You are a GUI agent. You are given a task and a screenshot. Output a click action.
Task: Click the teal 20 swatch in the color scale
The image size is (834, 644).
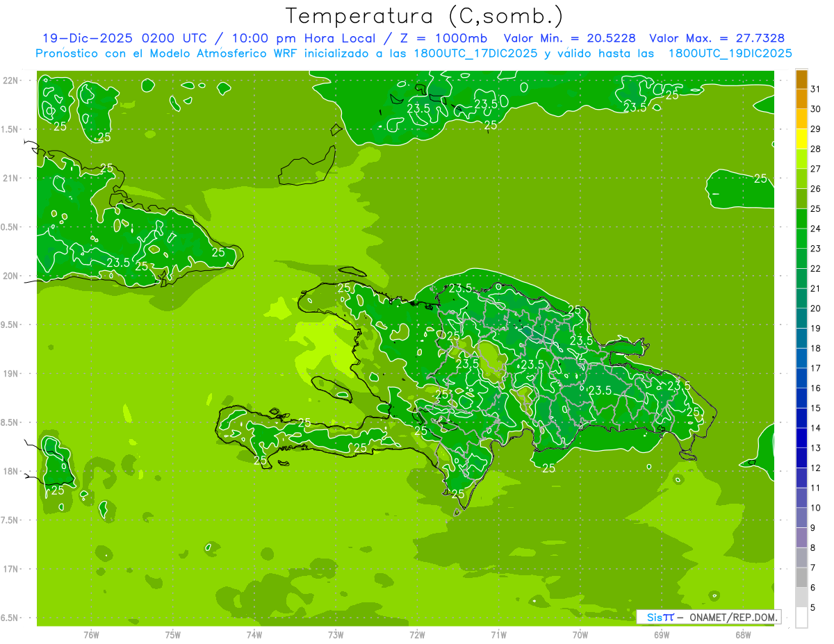(801, 299)
